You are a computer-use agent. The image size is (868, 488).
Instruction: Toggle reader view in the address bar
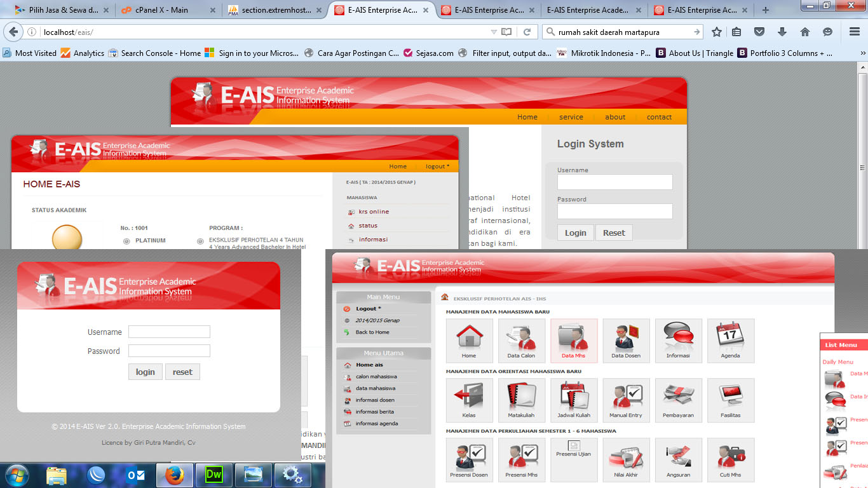tap(506, 32)
